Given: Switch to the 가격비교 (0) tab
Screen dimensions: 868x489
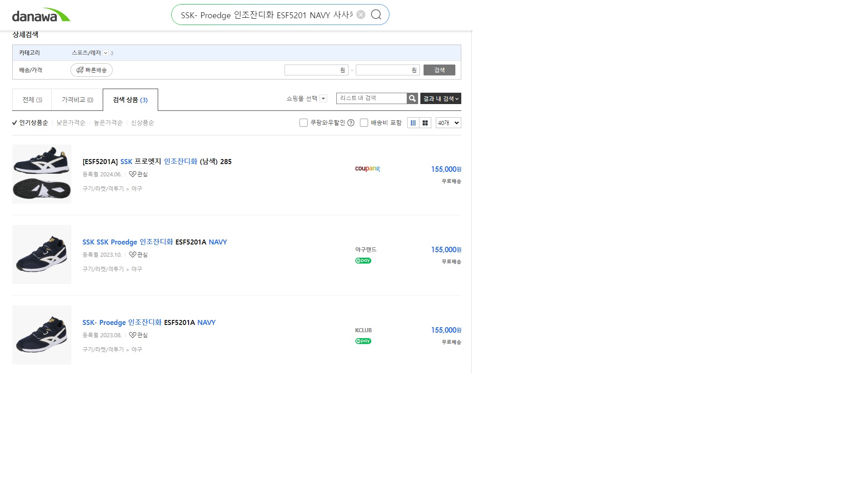Looking at the screenshot, I should [x=77, y=100].
